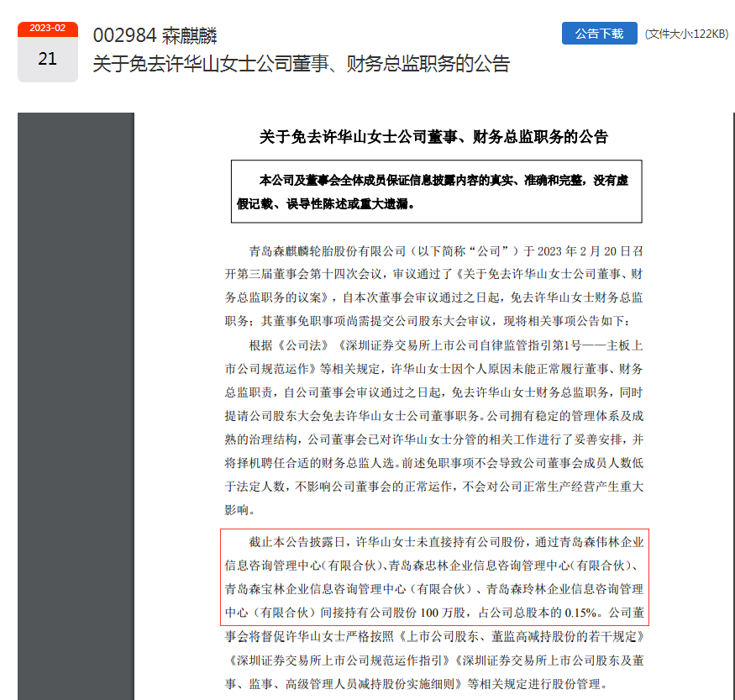Click the 公告下载 download button
The image size is (735, 700).
[x=599, y=34]
